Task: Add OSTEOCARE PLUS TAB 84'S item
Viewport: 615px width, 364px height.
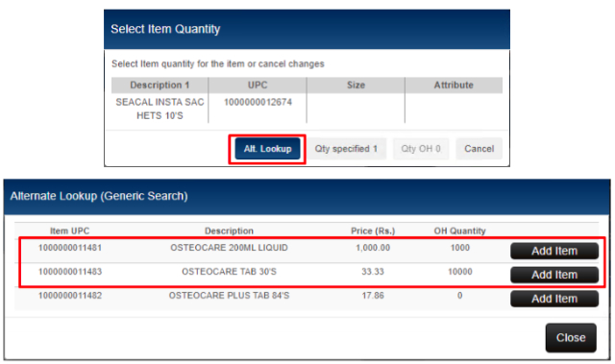Action: point(554,299)
